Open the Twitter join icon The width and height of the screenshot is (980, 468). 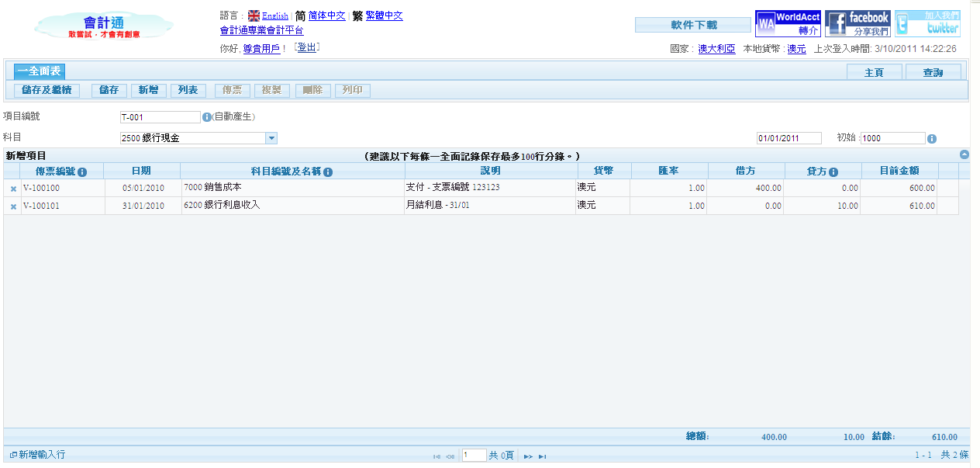927,23
